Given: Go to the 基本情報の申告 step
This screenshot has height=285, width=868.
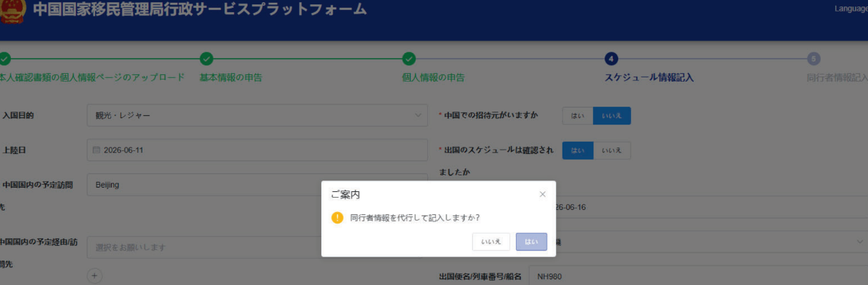Looking at the screenshot, I should [230, 77].
